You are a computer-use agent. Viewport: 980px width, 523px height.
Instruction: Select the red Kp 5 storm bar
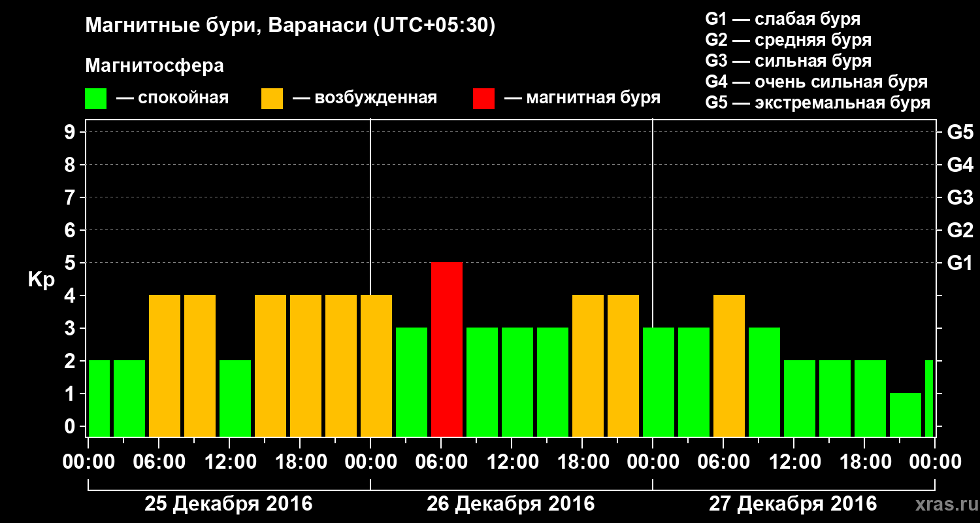click(447, 350)
